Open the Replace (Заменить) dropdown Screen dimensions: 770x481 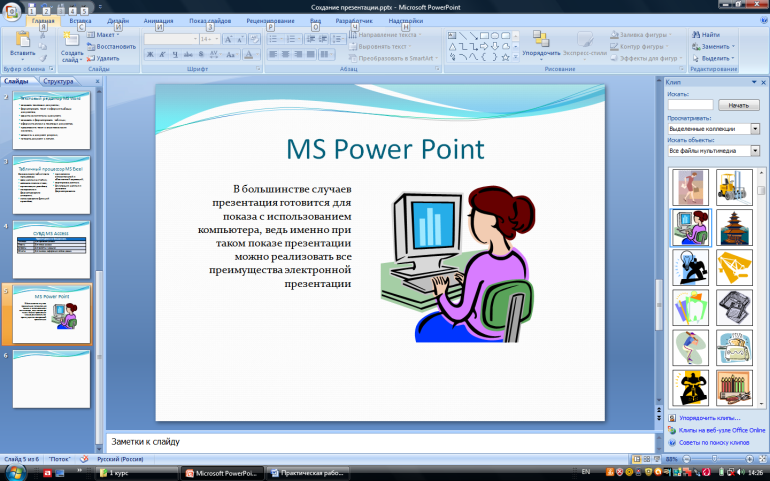tap(714, 47)
